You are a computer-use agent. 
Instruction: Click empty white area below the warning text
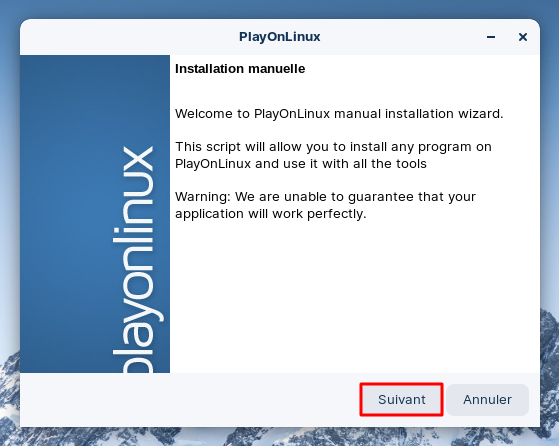pyautogui.click(x=353, y=296)
